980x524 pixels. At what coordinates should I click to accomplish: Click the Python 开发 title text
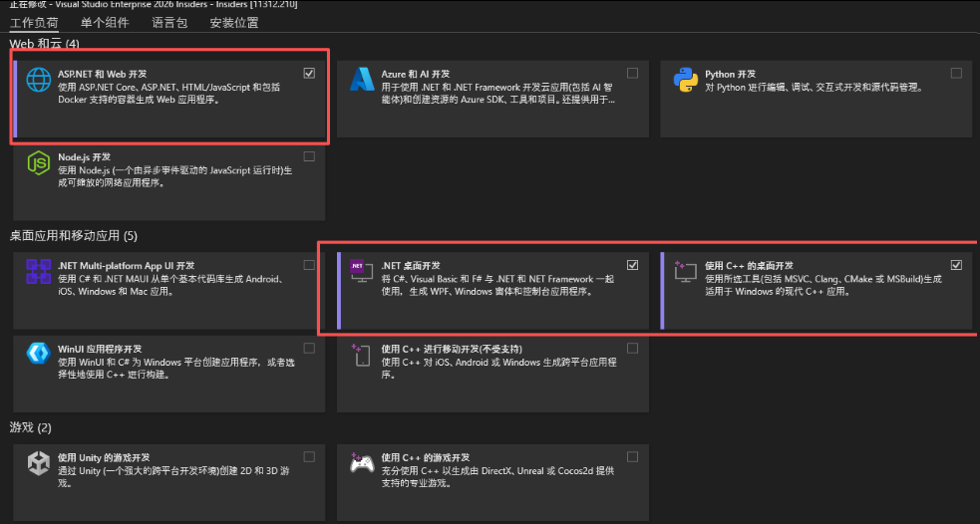[x=730, y=74]
